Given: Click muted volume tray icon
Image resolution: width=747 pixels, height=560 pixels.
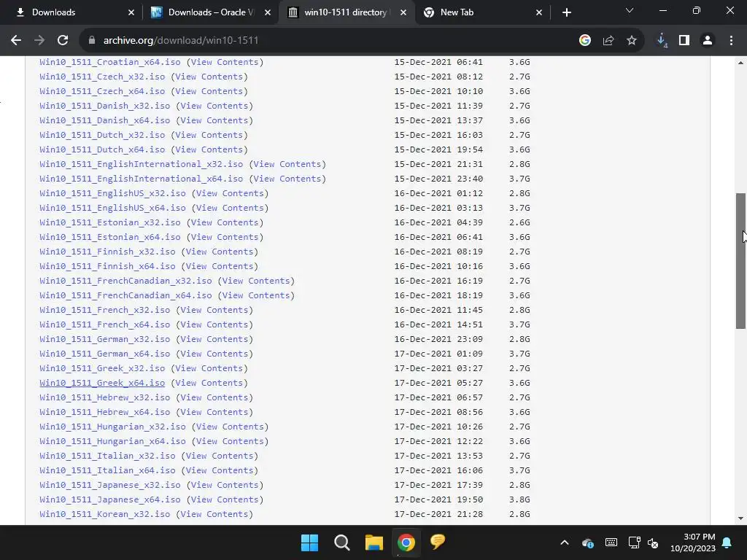Looking at the screenshot, I should click(x=653, y=542).
